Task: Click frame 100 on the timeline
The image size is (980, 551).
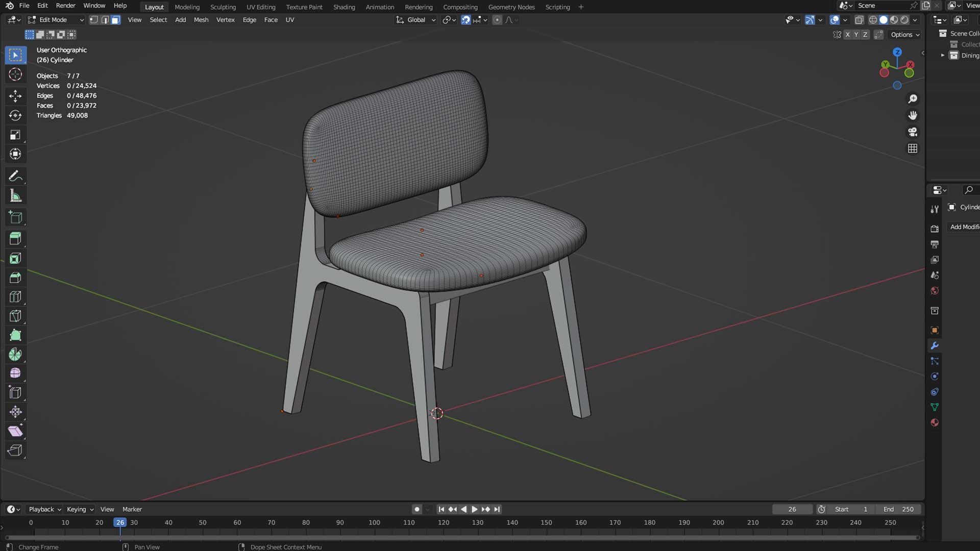Action: [374, 523]
